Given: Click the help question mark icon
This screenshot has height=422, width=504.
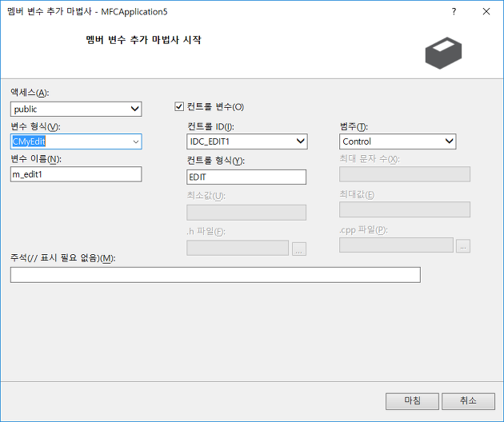Looking at the screenshot, I should 454,11.
